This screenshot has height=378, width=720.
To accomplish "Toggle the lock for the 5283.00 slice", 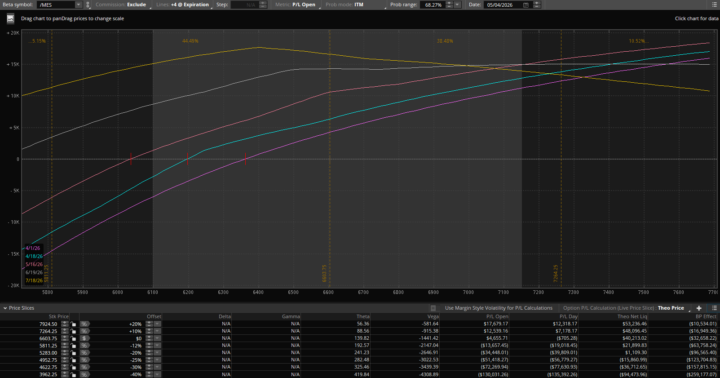I will (x=73, y=353).
